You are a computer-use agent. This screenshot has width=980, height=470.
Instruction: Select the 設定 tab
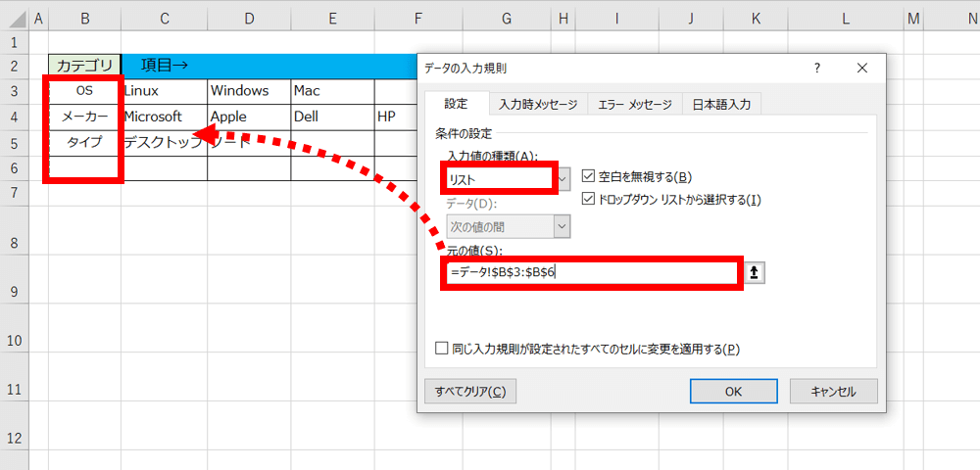[x=456, y=104]
